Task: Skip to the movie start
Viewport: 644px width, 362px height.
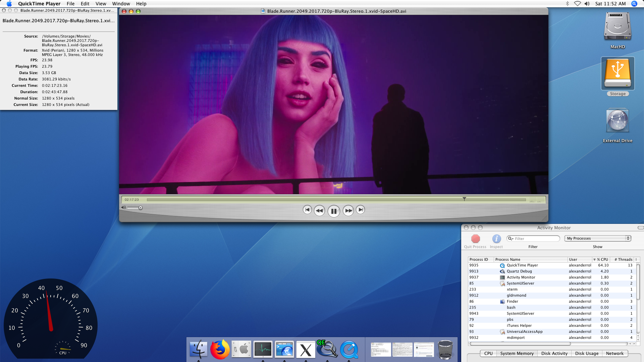Action: click(307, 210)
